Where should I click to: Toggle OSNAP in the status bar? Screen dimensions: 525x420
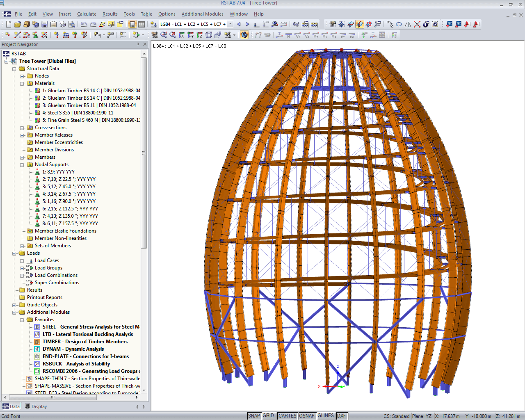click(x=307, y=415)
